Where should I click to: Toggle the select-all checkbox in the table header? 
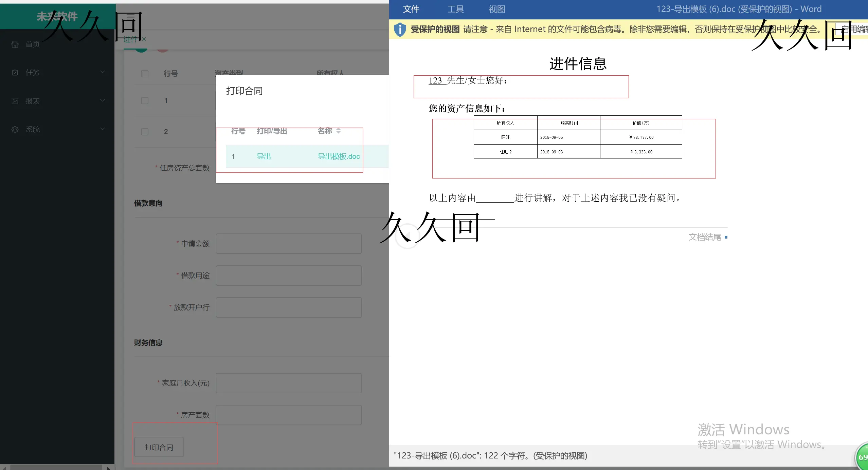click(145, 74)
